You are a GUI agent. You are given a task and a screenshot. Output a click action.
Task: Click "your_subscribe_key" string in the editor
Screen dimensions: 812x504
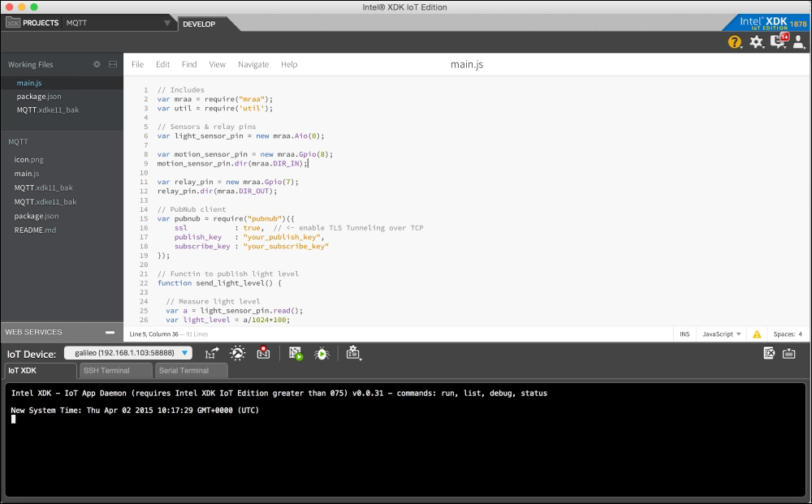(286, 246)
